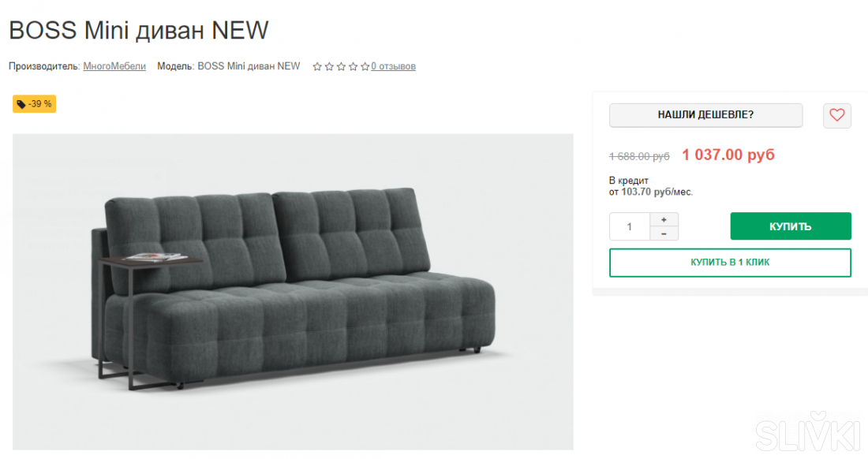868x459 pixels.
Task: Decrease quantity with the minus button
Action: [664, 233]
